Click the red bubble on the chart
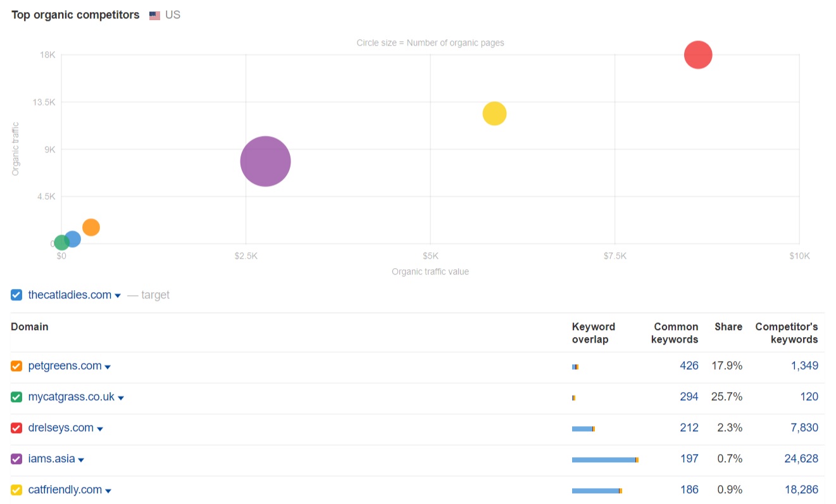Image resolution: width=836 pixels, height=504 pixels. click(697, 55)
